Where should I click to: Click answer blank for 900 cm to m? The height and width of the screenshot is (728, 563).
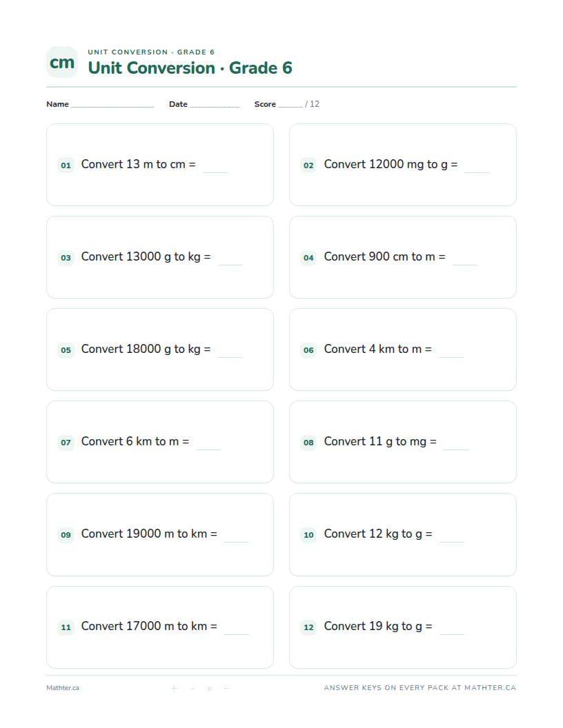click(x=465, y=259)
